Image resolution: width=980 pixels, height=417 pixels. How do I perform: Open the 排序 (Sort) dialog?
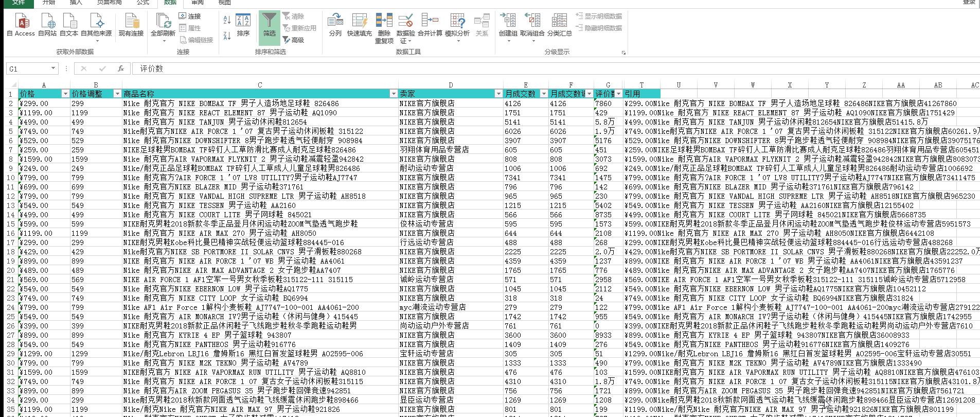[x=243, y=25]
